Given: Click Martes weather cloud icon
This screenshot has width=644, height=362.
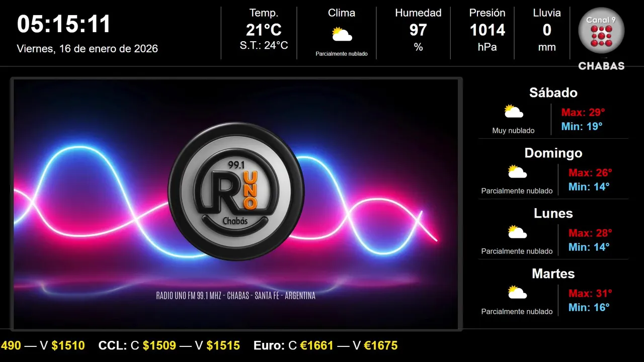Looking at the screenshot, I should pyautogui.click(x=517, y=293).
